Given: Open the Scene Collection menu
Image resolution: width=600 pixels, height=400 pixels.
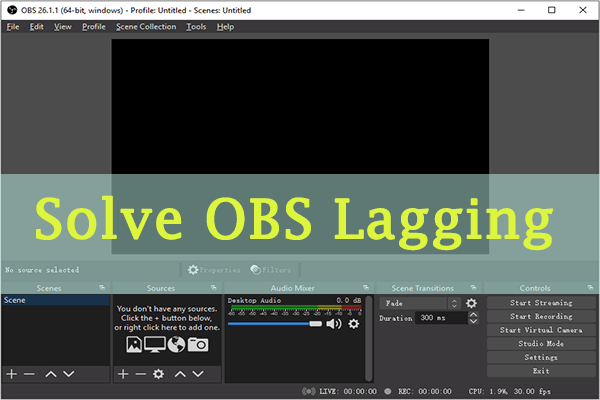Looking at the screenshot, I should [x=146, y=27].
